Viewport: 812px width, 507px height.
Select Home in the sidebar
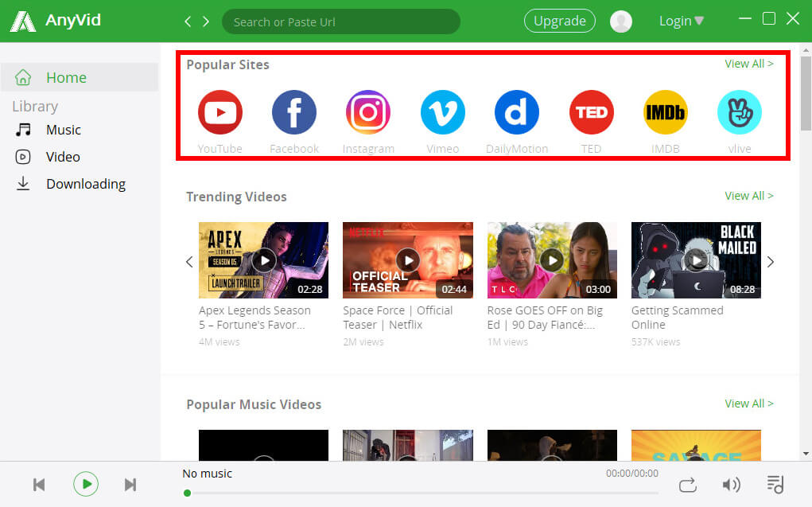pos(80,77)
